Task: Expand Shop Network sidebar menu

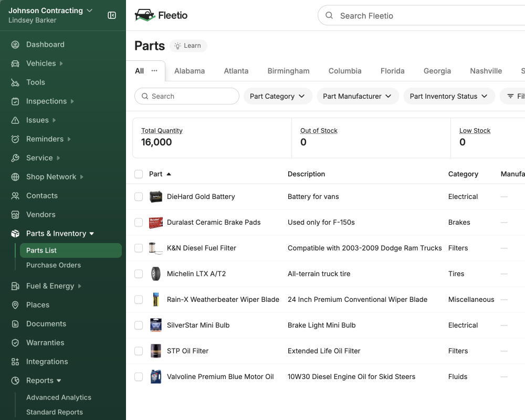Action: click(x=82, y=177)
